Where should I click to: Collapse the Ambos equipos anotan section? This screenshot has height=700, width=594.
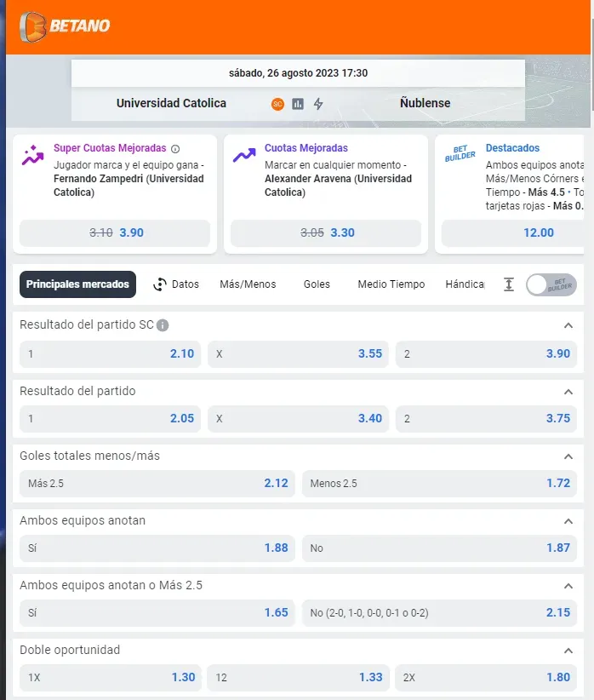click(568, 521)
